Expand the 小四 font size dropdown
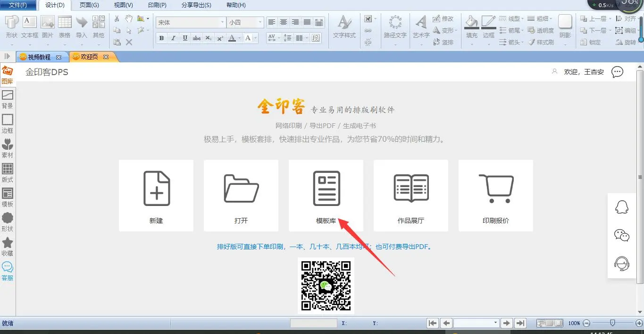Screen dimensions: 644x334 [x=259, y=23]
